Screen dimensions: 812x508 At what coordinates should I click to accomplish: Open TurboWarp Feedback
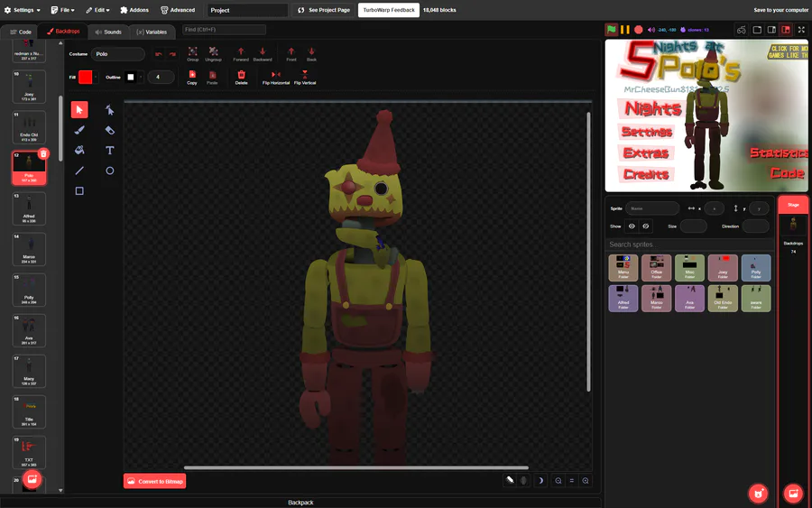click(389, 10)
